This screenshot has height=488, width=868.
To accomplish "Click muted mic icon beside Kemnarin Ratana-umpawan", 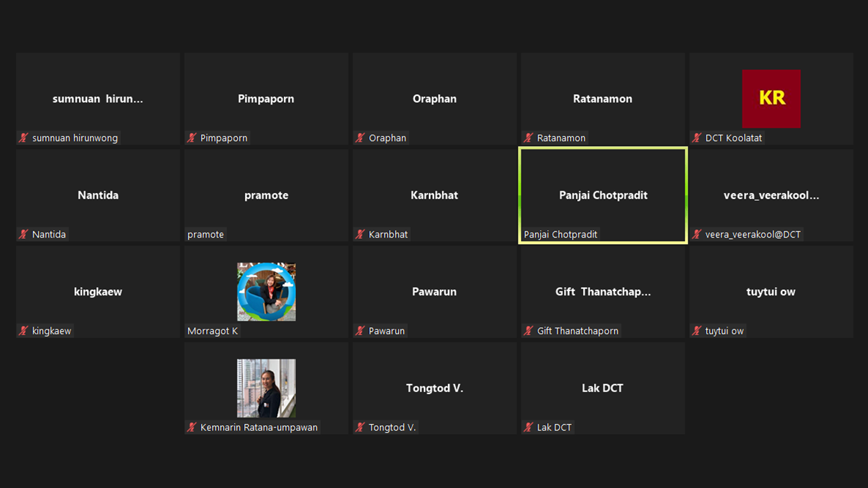I will 192,428.
